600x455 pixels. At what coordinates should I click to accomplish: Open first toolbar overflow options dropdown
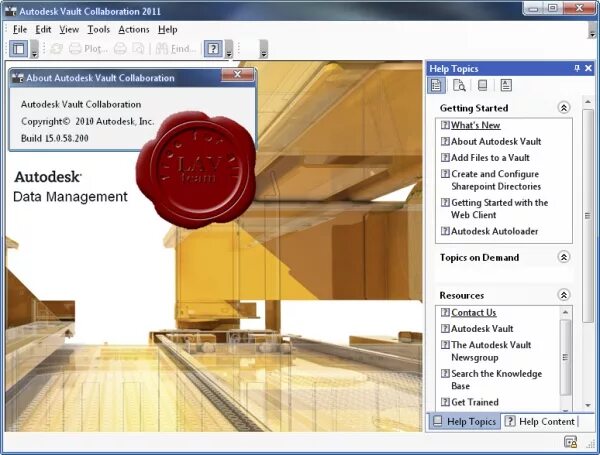[x=34, y=49]
